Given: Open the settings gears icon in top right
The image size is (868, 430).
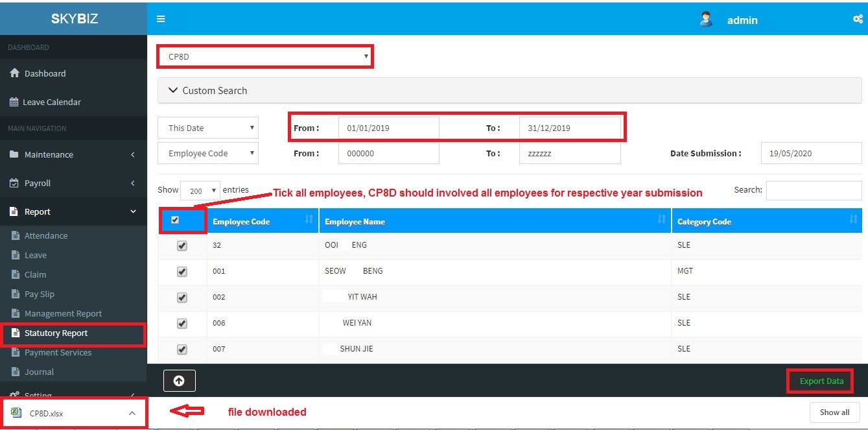Looking at the screenshot, I should (x=858, y=19).
